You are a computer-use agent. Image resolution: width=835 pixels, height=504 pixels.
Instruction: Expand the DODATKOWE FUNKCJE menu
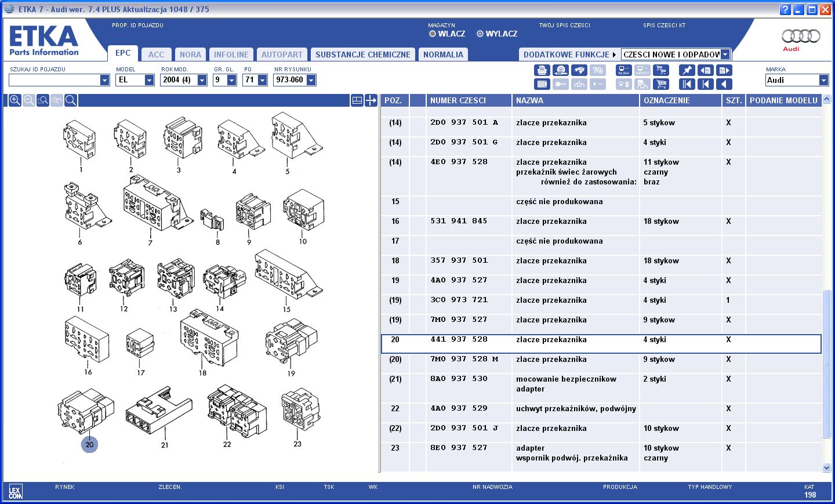(x=569, y=55)
